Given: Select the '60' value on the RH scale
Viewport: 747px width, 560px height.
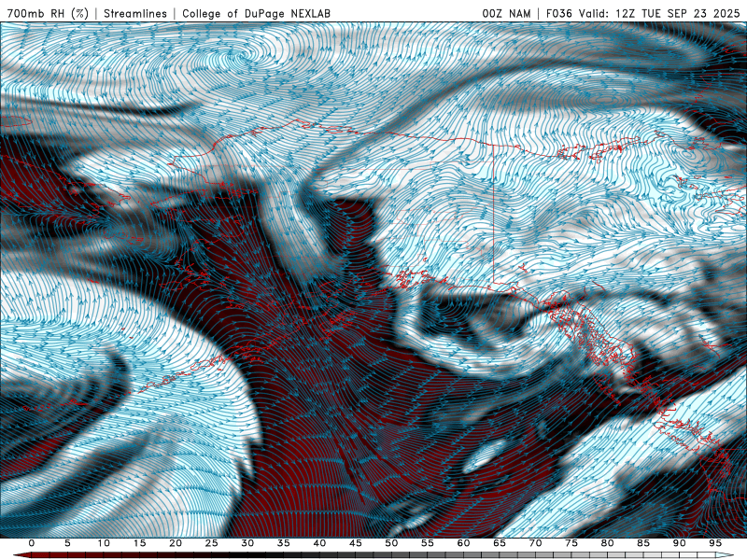Looking at the screenshot, I should click(x=463, y=543).
